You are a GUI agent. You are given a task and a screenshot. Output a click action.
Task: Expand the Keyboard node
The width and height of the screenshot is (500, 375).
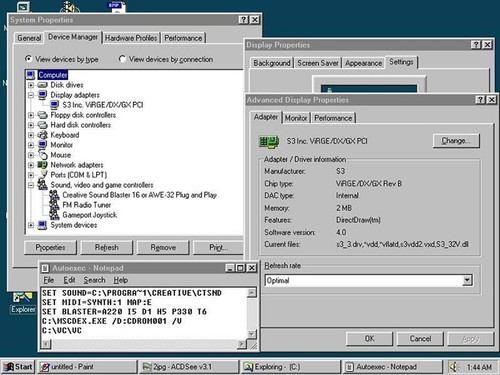(x=31, y=135)
